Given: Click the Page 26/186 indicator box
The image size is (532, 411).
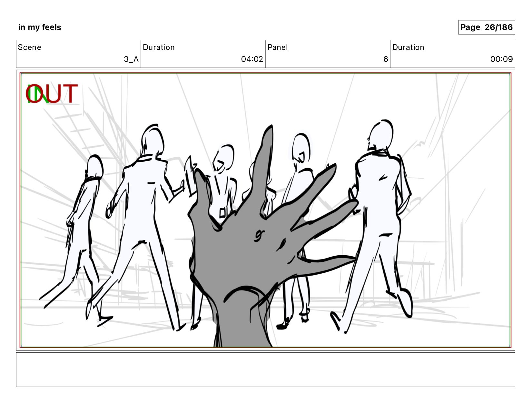Looking at the screenshot, I should coord(487,27).
